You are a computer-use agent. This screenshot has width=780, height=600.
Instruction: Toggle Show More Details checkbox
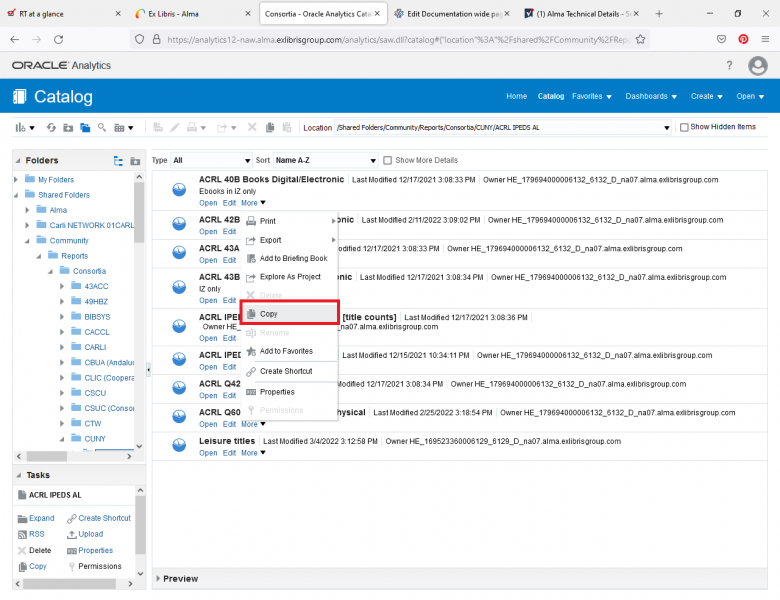pyautogui.click(x=388, y=160)
